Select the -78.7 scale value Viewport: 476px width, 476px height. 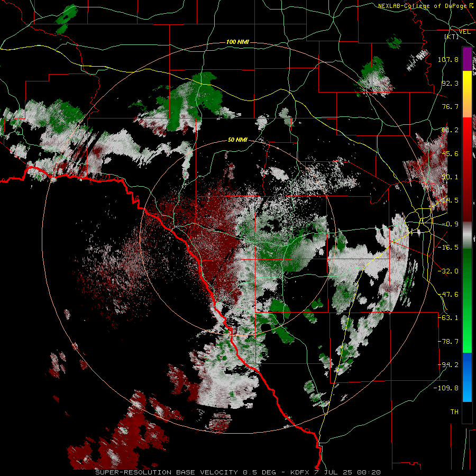point(448,342)
